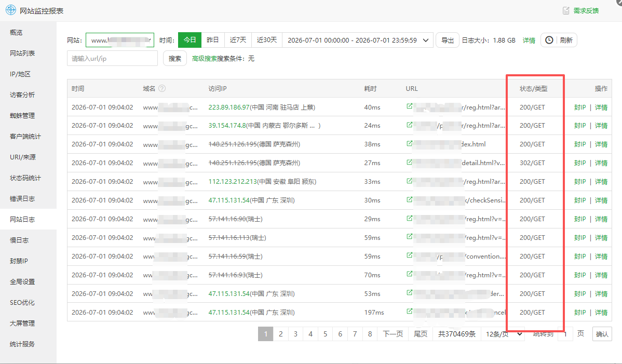
Task: Open the 12条/页 page size dropdown
Action: tap(503, 334)
